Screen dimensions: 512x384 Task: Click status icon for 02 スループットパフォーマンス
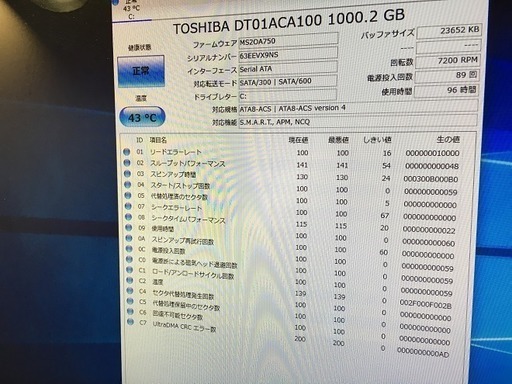coord(127,163)
